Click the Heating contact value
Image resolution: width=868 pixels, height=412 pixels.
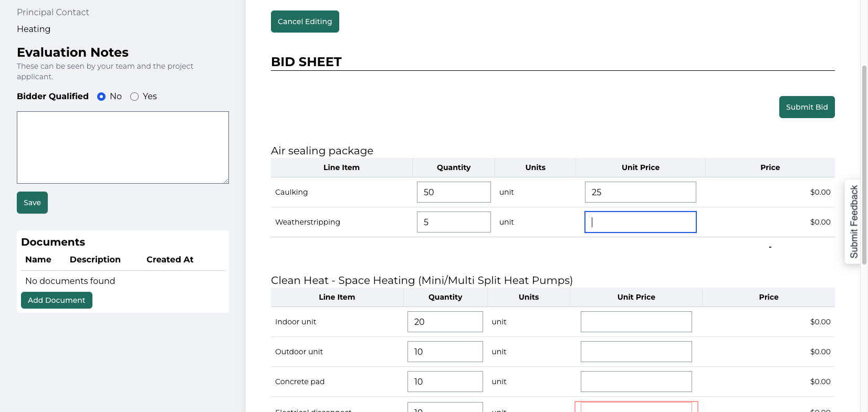click(x=34, y=29)
